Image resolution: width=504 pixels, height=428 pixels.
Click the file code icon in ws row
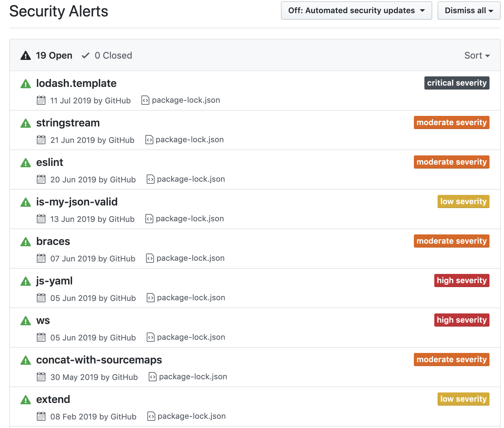(x=151, y=337)
